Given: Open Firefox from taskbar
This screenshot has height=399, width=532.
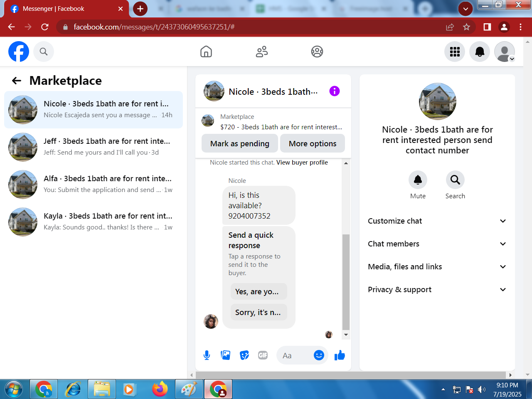Looking at the screenshot, I should [160, 389].
